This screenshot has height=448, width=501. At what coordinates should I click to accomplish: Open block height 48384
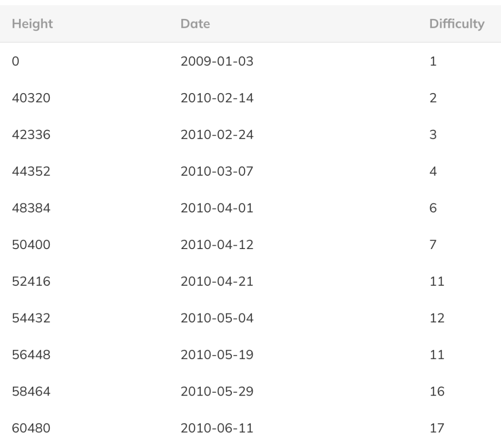pyautogui.click(x=31, y=208)
